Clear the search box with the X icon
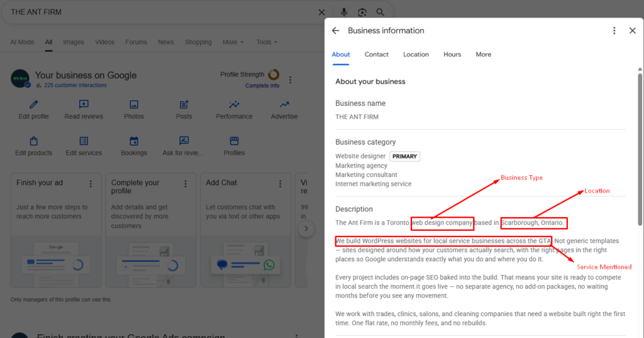 [321, 13]
